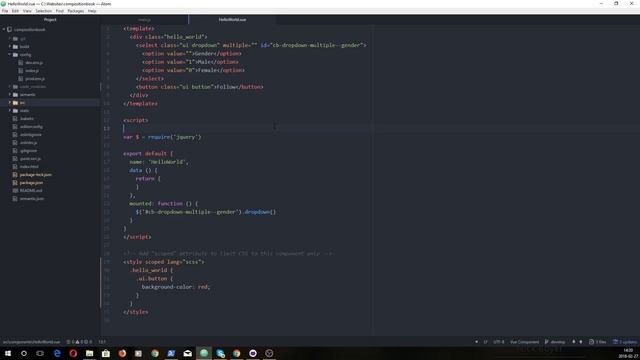Open Skype from the taskbar
Viewport: 640px width, 360px height.
[220, 353]
